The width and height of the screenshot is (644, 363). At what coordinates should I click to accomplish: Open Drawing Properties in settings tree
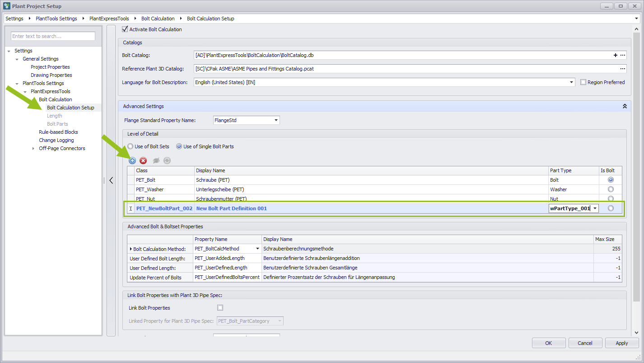pos(51,75)
